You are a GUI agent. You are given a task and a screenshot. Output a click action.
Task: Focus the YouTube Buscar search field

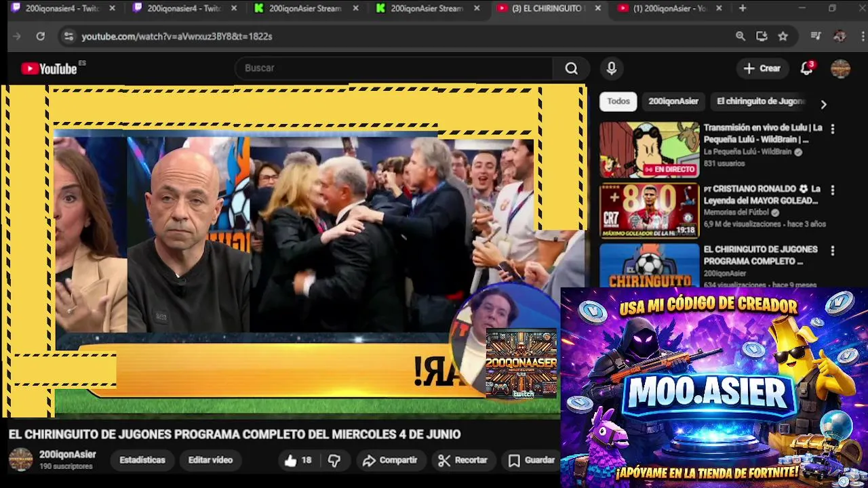(393, 68)
